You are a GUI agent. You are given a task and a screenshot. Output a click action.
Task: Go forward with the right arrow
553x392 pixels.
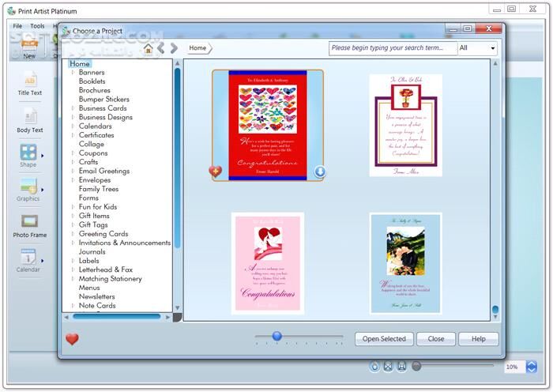[174, 48]
